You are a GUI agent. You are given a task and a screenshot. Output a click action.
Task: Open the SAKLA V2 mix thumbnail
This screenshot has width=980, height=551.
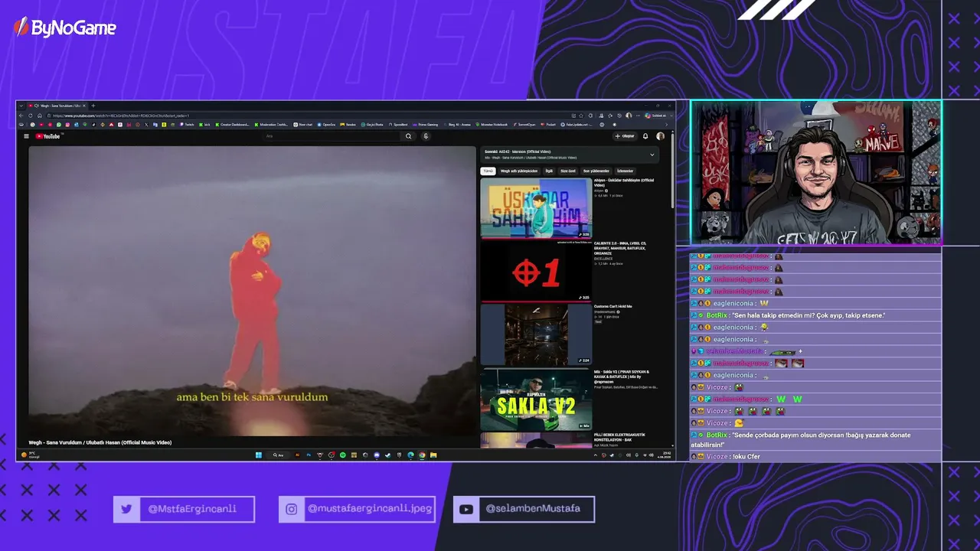536,399
